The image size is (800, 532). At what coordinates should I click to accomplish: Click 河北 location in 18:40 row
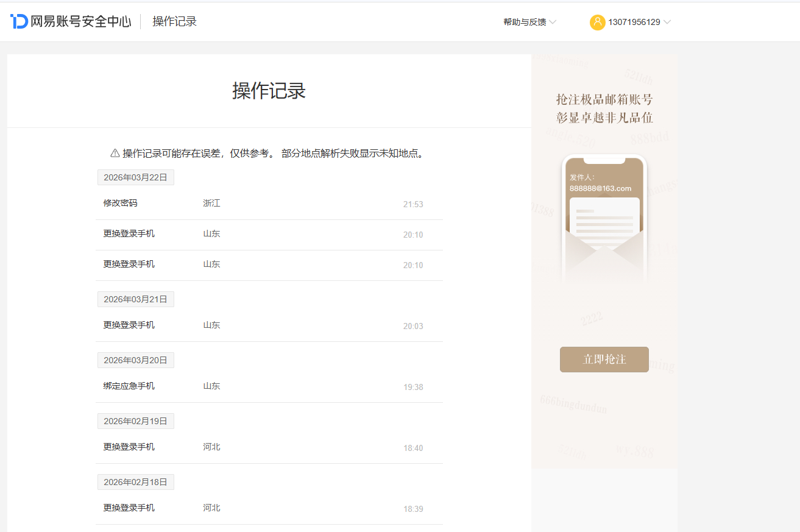click(211, 447)
